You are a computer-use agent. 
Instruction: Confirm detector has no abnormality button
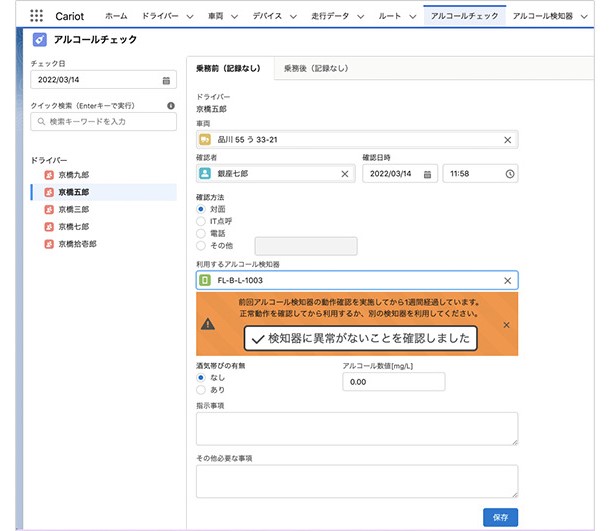point(360,338)
